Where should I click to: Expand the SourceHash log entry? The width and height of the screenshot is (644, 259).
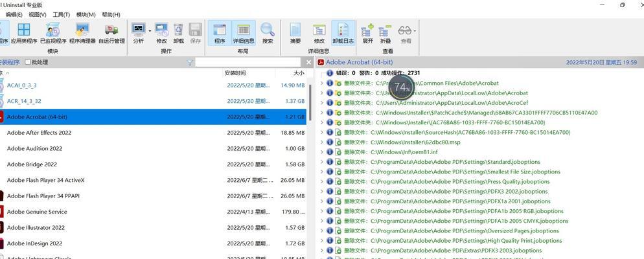tap(321, 133)
